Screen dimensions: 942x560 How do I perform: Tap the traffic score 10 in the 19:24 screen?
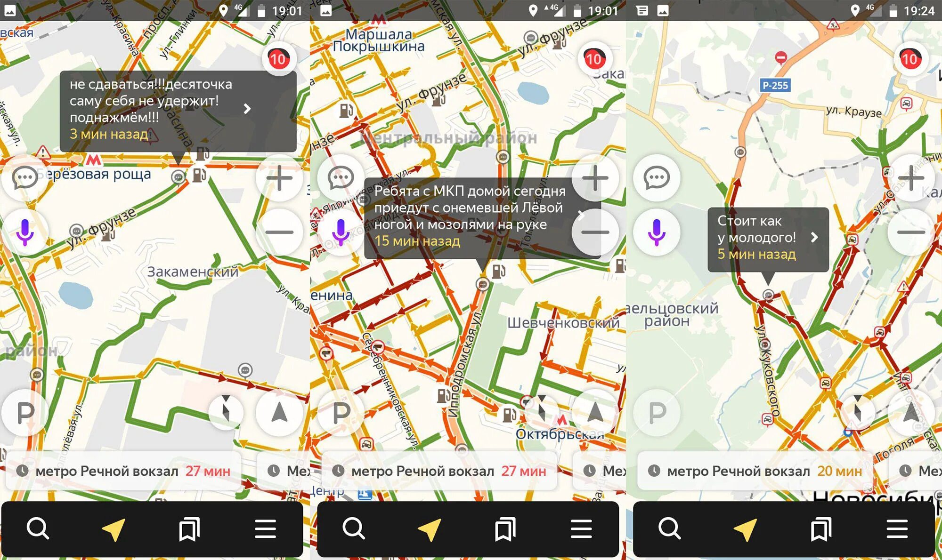[x=910, y=59]
